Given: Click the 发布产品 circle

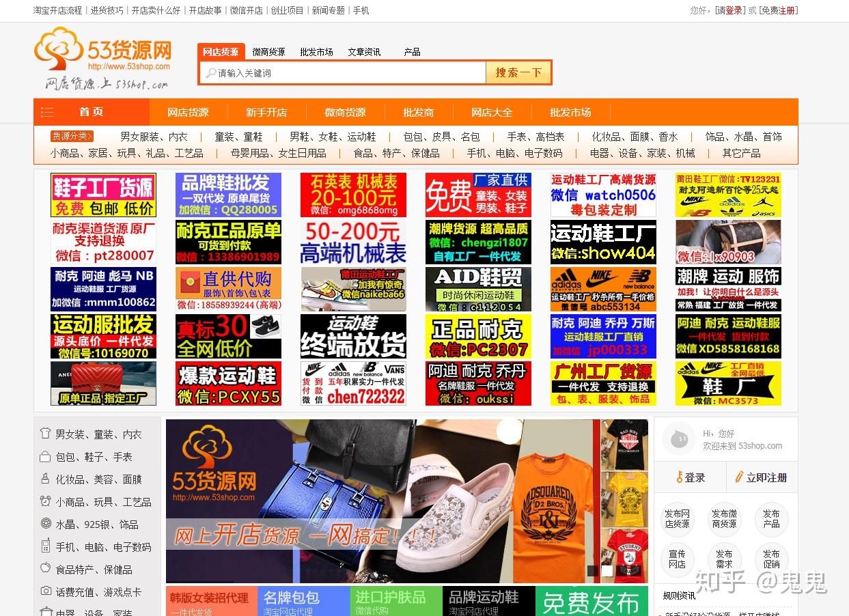Looking at the screenshot, I should click(771, 519).
